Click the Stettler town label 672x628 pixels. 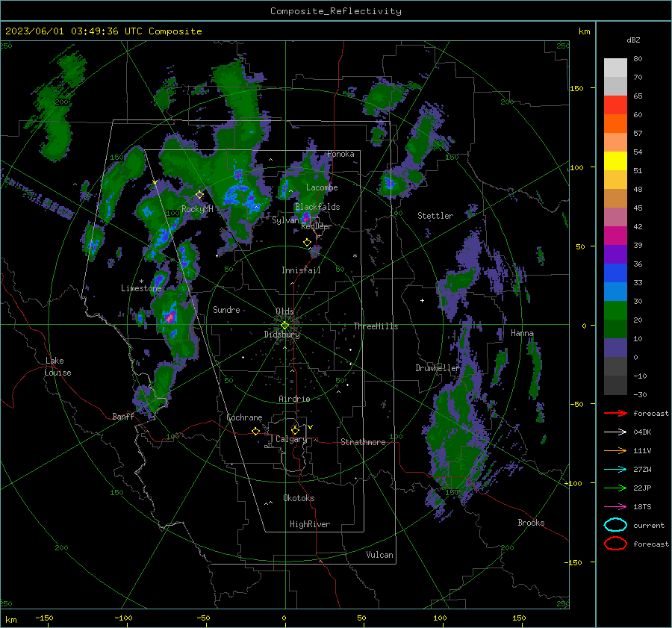coord(435,216)
